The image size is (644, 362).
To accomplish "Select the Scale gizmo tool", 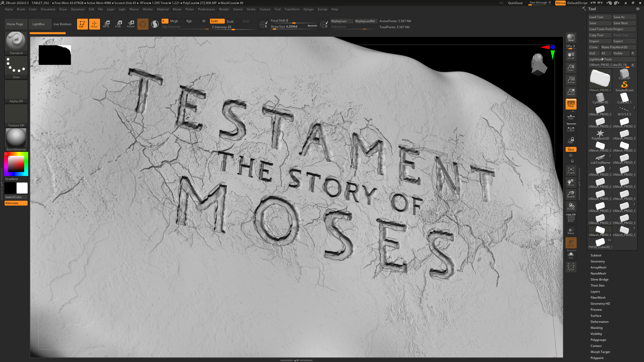I will click(118, 24).
